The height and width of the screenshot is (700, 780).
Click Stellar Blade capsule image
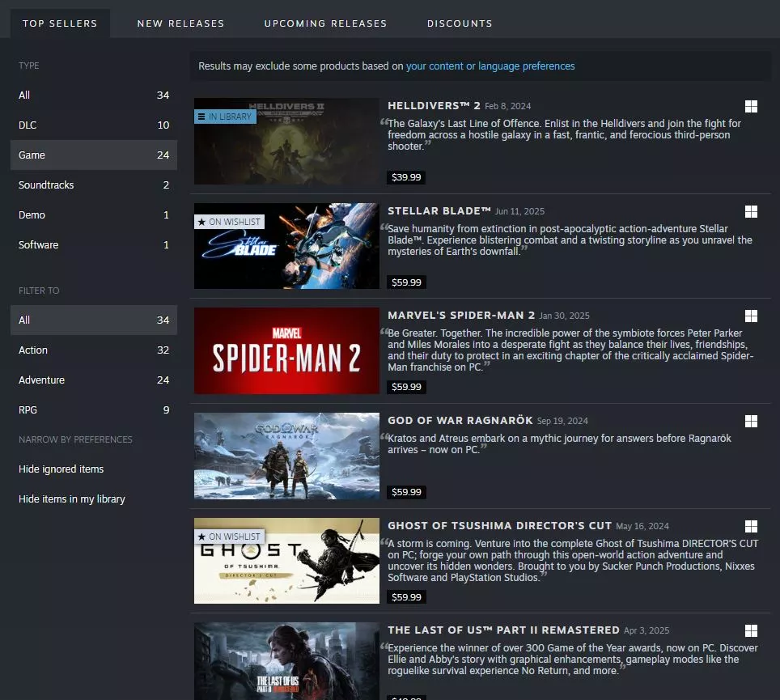click(286, 246)
